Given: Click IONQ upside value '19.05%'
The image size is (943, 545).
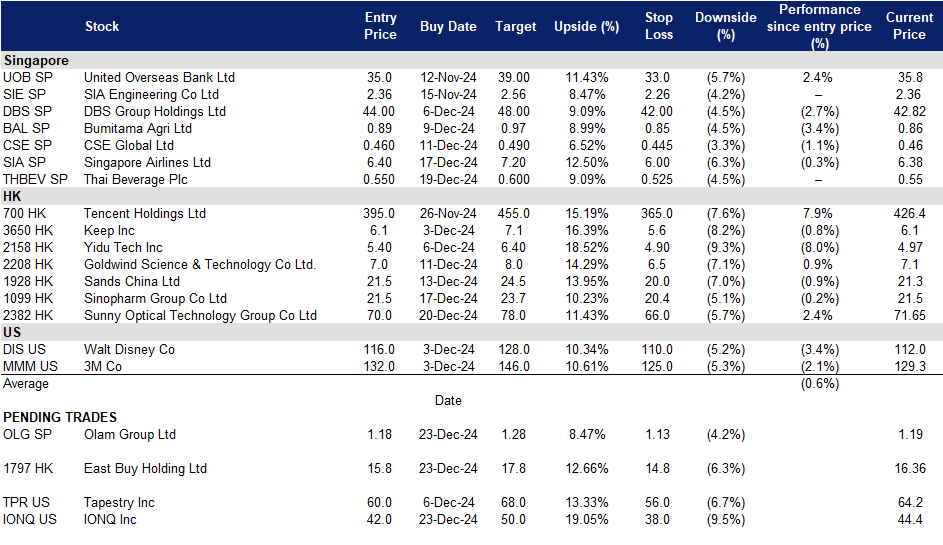Looking at the screenshot, I should point(586,519).
